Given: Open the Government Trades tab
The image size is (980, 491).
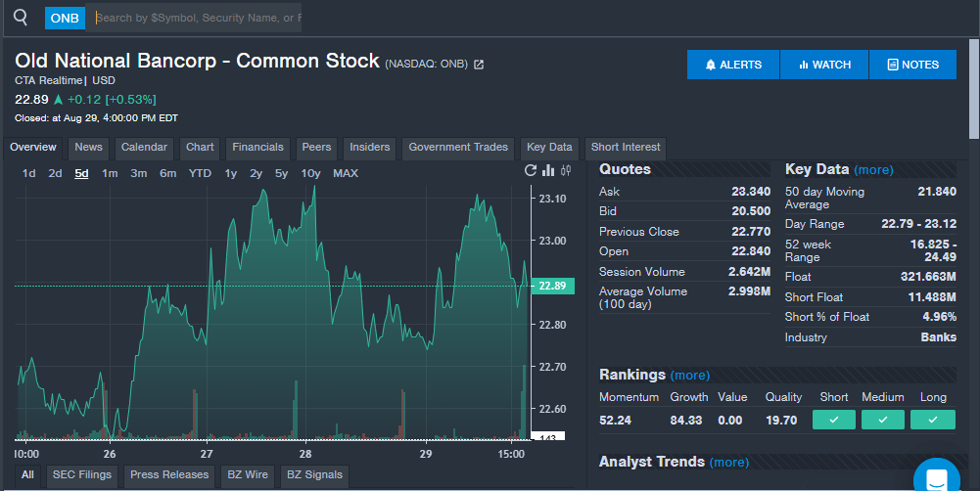Looking at the screenshot, I should pos(458,148).
